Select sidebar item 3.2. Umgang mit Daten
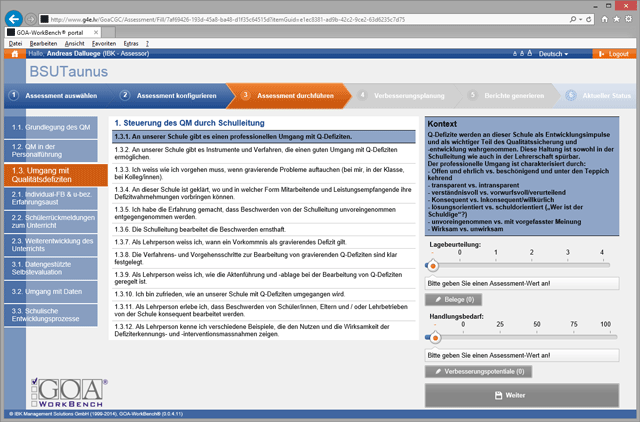The height and width of the screenshot is (422, 640). tap(51, 292)
